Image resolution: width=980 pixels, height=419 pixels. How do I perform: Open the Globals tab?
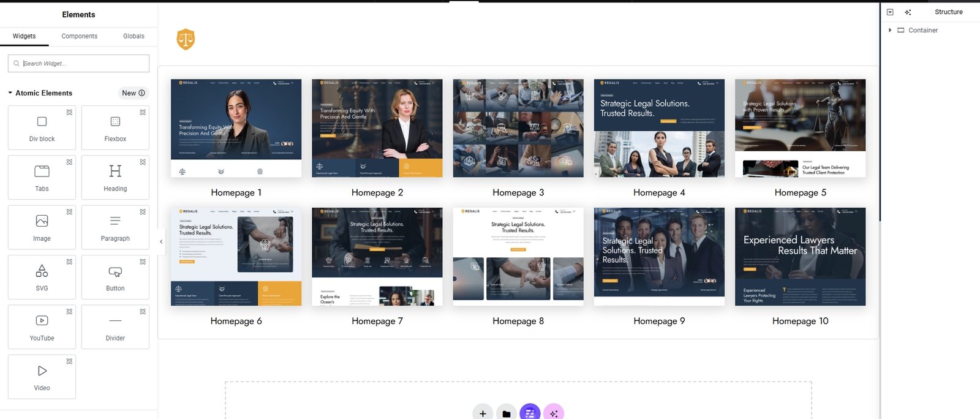point(134,36)
